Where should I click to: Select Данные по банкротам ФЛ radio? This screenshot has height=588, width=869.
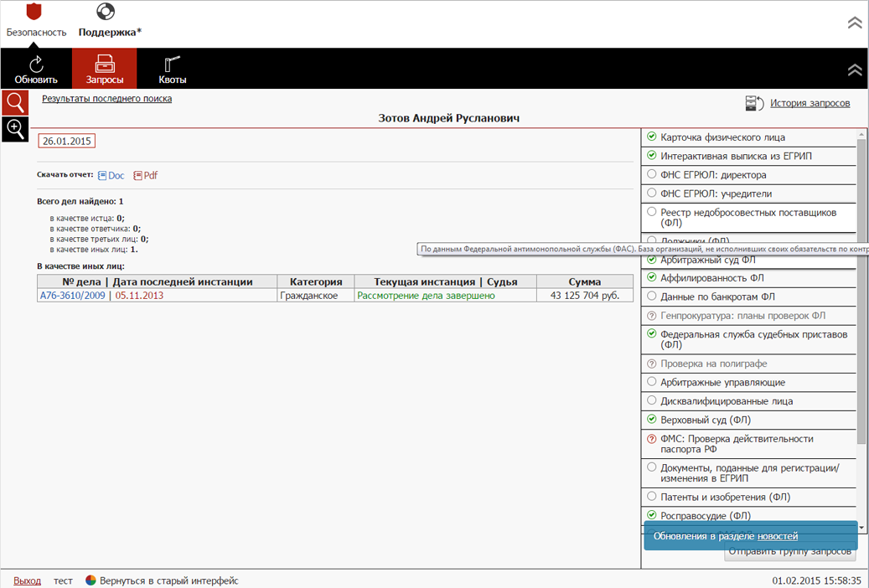652,296
